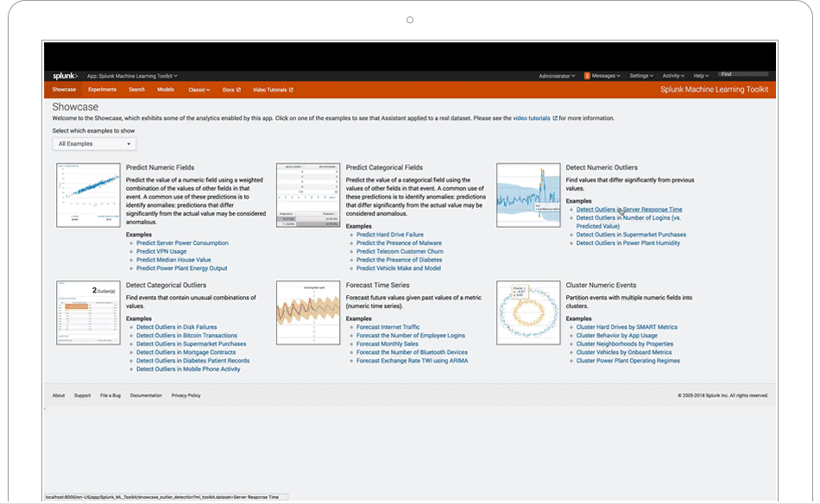Open Forecast Internet Traffic example
Image resolution: width=820 pixels, height=504 pixels.
pyautogui.click(x=388, y=327)
